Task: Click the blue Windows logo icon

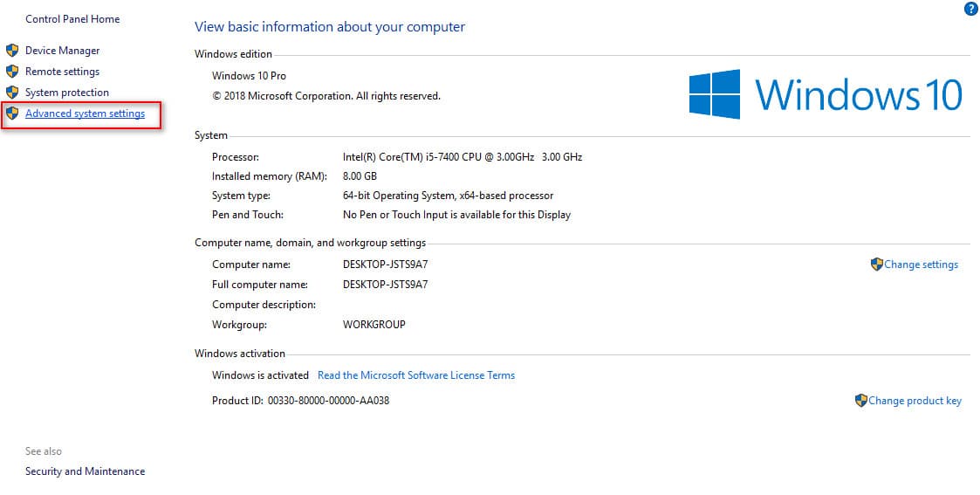Action: (x=714, y=94)
